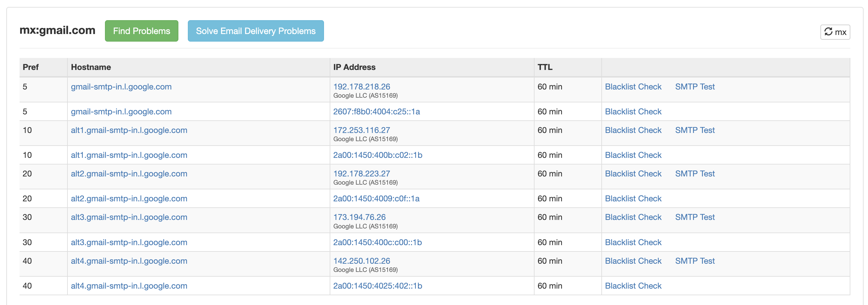Click Solve Email Delivery Problems button
The image size is (868, 305).
tap(255, 31)
